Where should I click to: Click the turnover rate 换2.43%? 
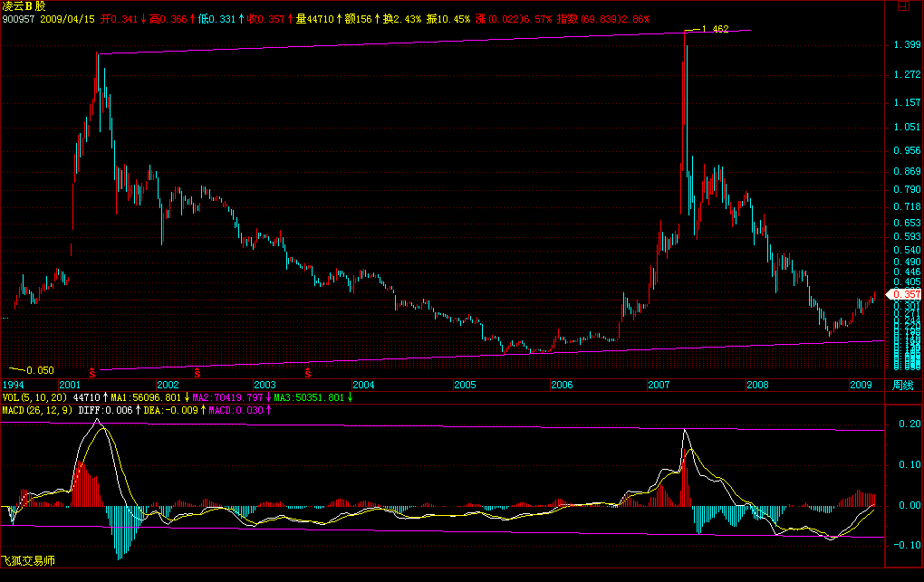click(402, 19)
